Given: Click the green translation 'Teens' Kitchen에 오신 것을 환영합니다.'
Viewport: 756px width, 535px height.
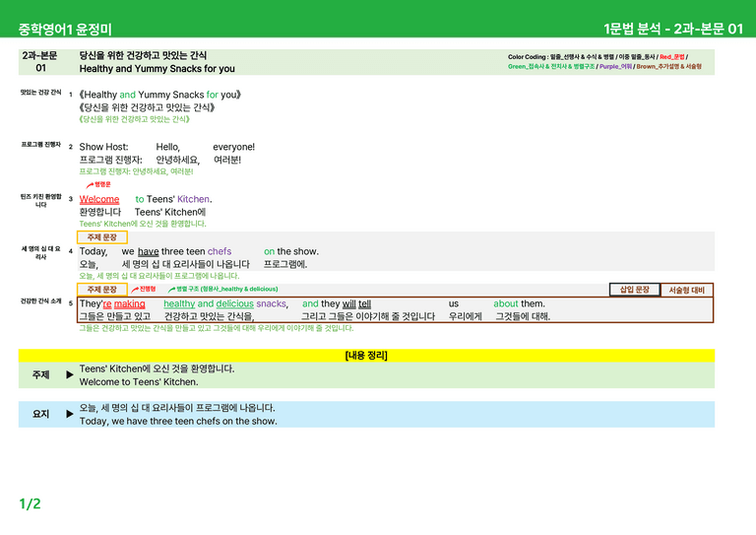Looking at the screenshot, I should click(x=142, y=224).
